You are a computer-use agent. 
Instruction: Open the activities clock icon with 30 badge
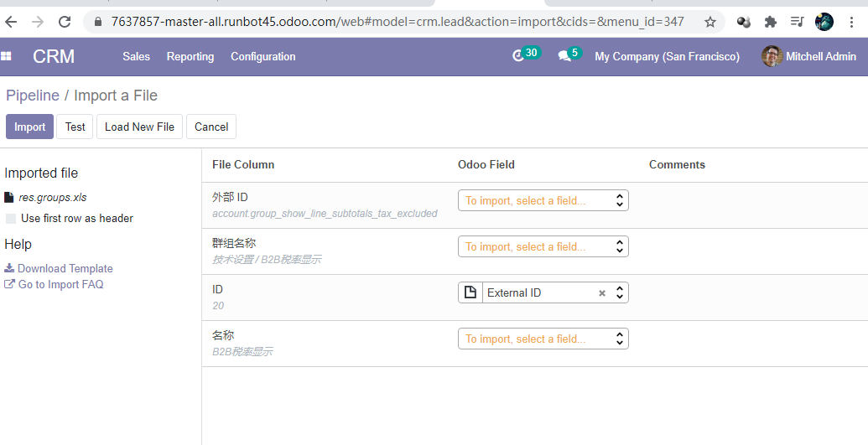click(518, 56)
